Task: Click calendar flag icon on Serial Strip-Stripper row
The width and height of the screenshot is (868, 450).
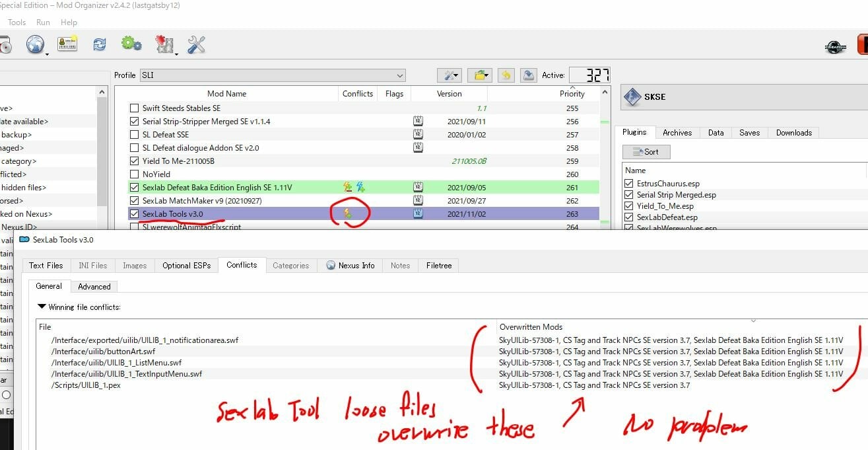Action: [418, 121]
